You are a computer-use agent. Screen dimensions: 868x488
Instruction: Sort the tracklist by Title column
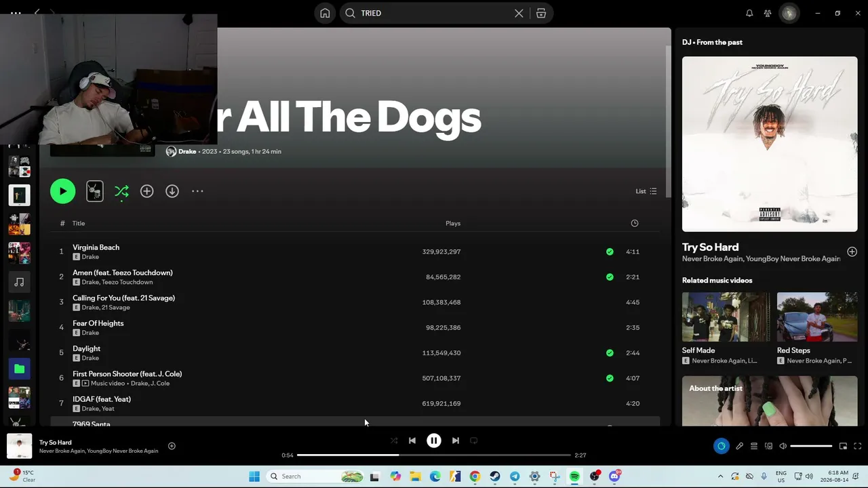(x=79, y=223)
